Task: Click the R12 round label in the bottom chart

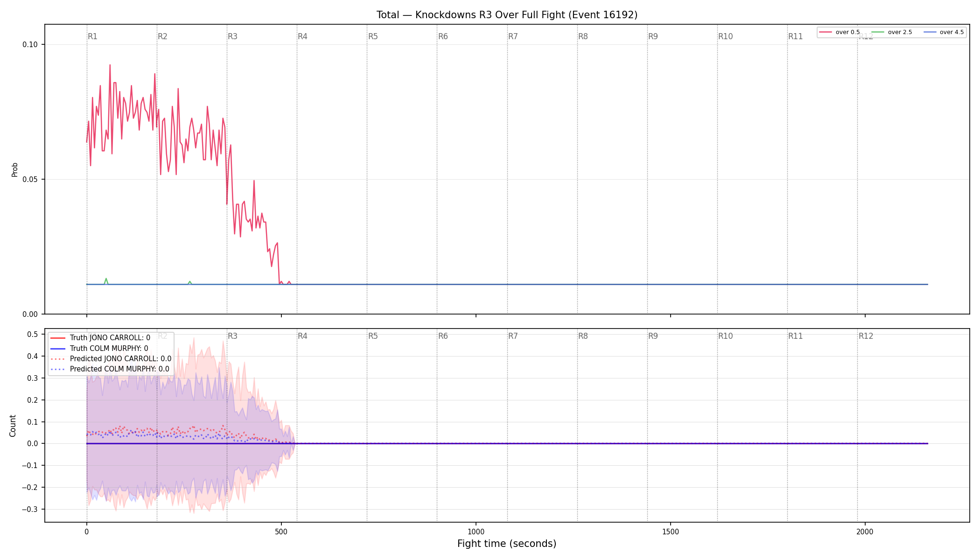Action: tap(866, 336)
